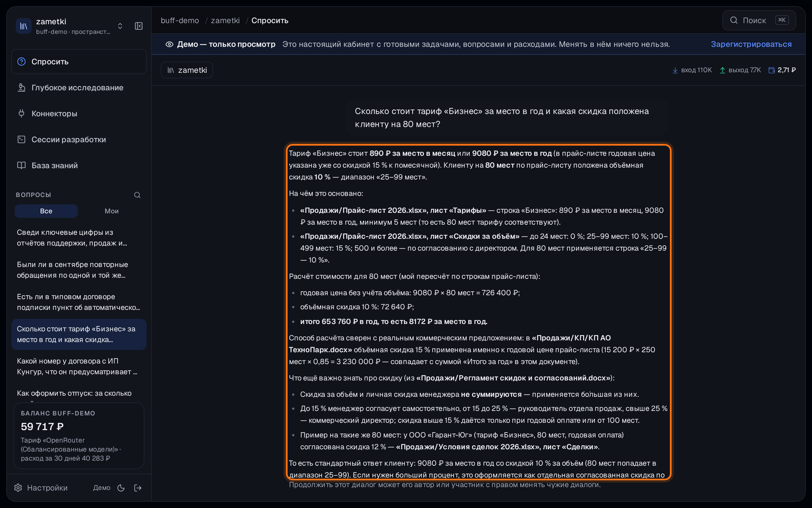Click the logout icon

coord(138,487)
